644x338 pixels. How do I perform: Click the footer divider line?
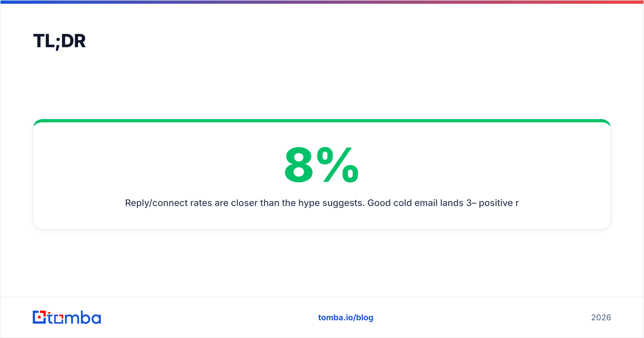click(x=322, y=297)
